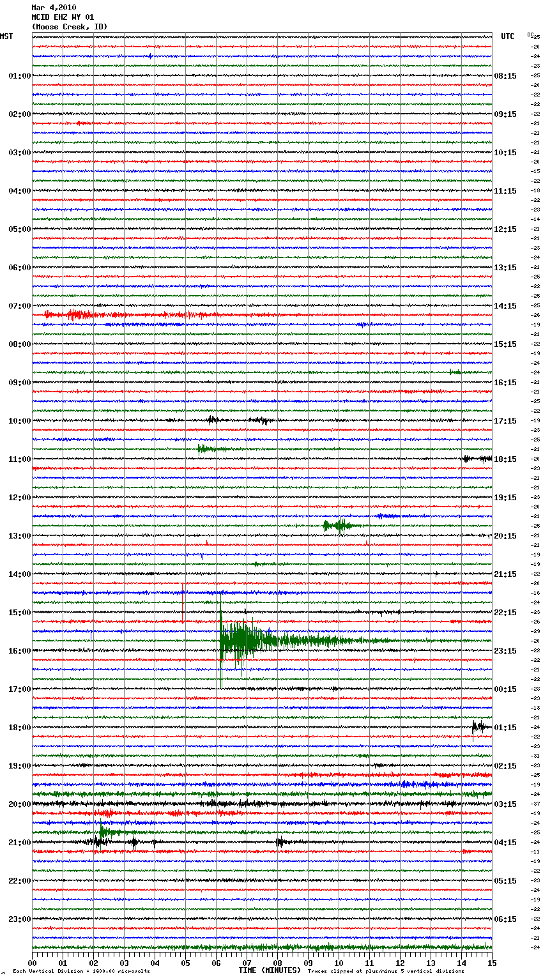Click the 20:15 UTC time label
543x980 pixels.
[x=505, y=536]
